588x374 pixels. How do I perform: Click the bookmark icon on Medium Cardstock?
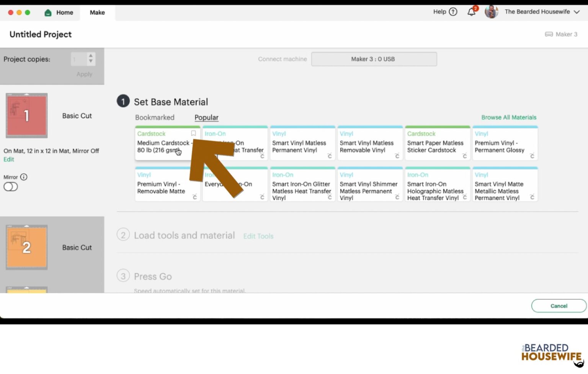click(x=193, y=133)
